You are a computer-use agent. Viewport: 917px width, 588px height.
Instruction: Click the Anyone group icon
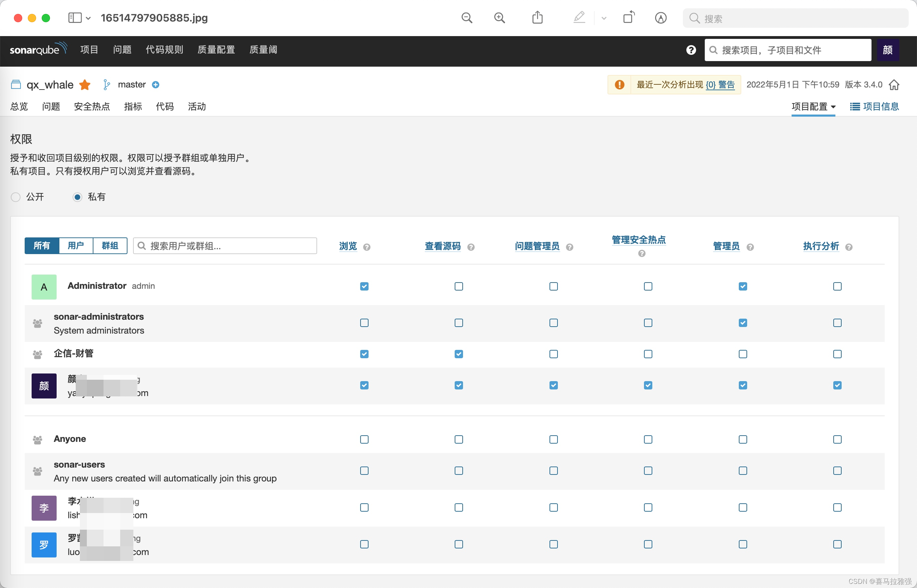[38, 440]
